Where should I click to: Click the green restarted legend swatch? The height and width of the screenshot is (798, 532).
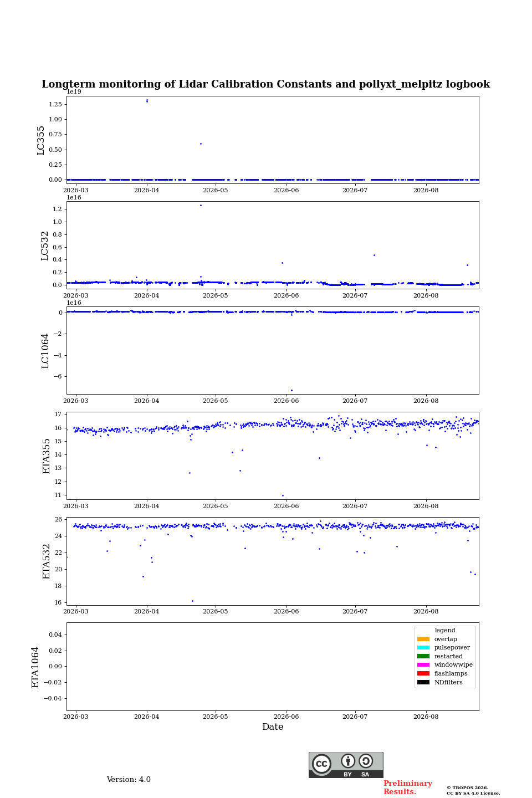[423, 656]
